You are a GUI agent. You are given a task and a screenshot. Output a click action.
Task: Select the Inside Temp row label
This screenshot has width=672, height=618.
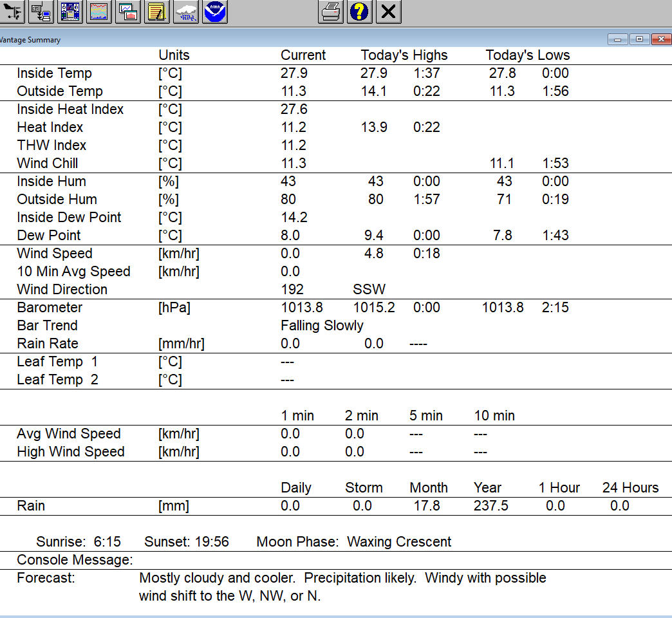54,73
